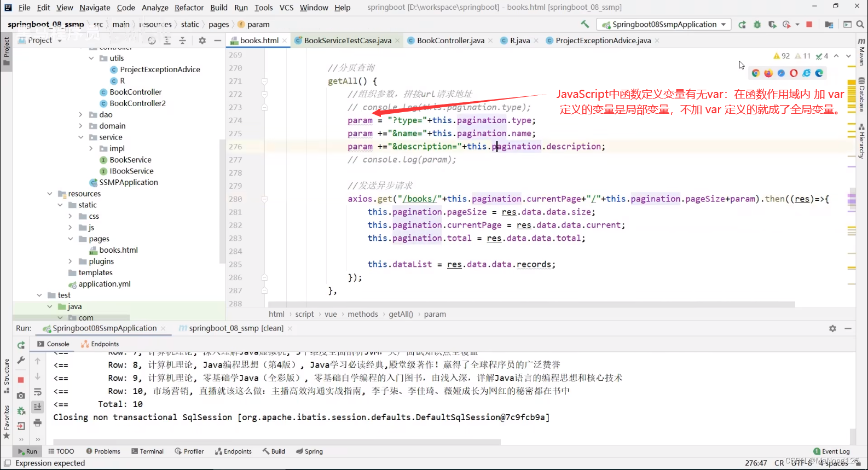This screenshot has height=470, width=868.
Task: Close the R.java editor tab
Action: (x=536, y=40)
